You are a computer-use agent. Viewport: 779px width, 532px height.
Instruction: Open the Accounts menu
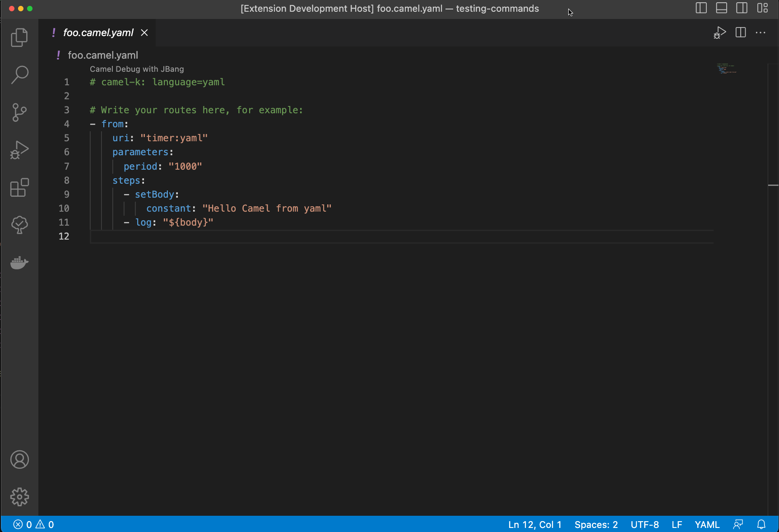19,460
